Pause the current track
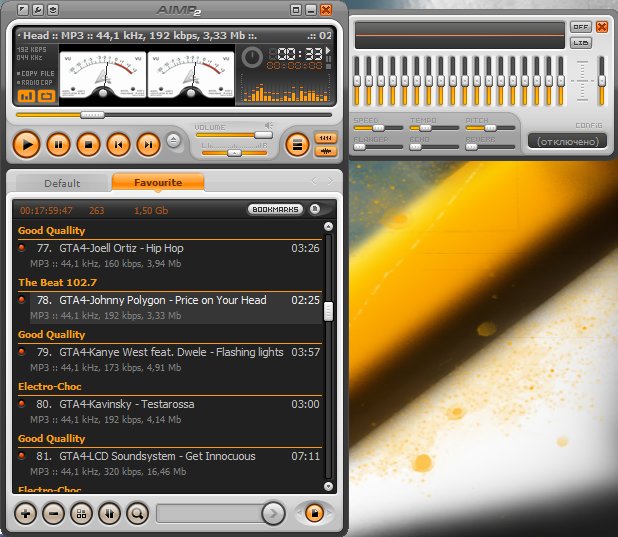The image size is (618, 537). pos(58,145)
